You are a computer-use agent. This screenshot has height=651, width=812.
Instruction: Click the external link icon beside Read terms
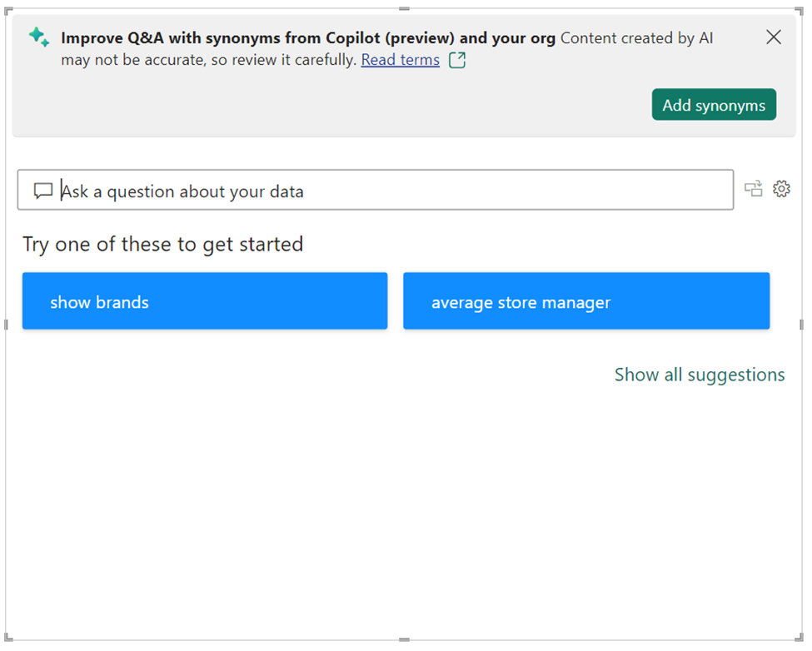[456, 60]
